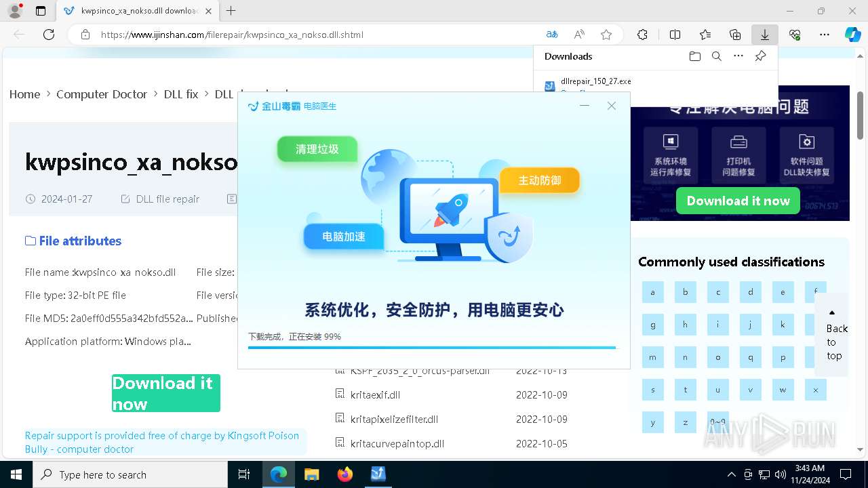Open kritaexif.dll list entry

point(375,394)
